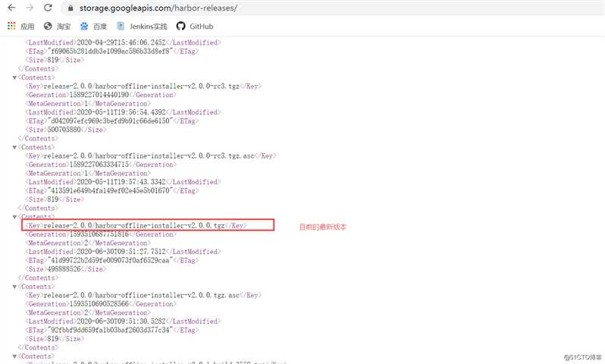Viewport: 605px width, 364px height.
Task: Open the 百度 bookmark
Action: 93,27
